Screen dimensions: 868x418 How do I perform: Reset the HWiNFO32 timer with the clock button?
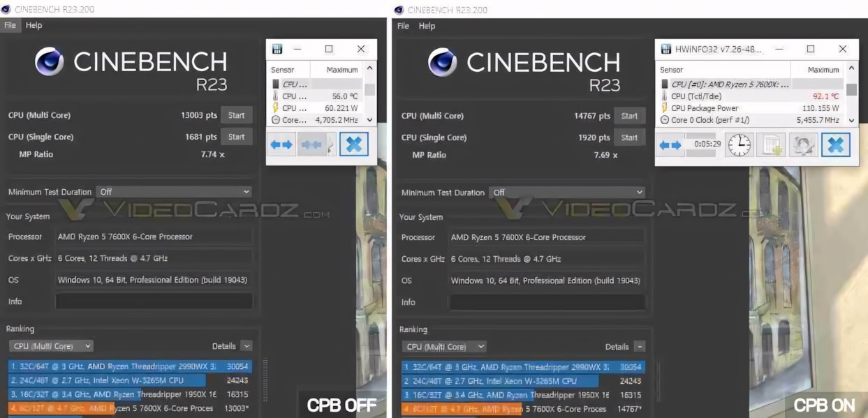point(740,145)
